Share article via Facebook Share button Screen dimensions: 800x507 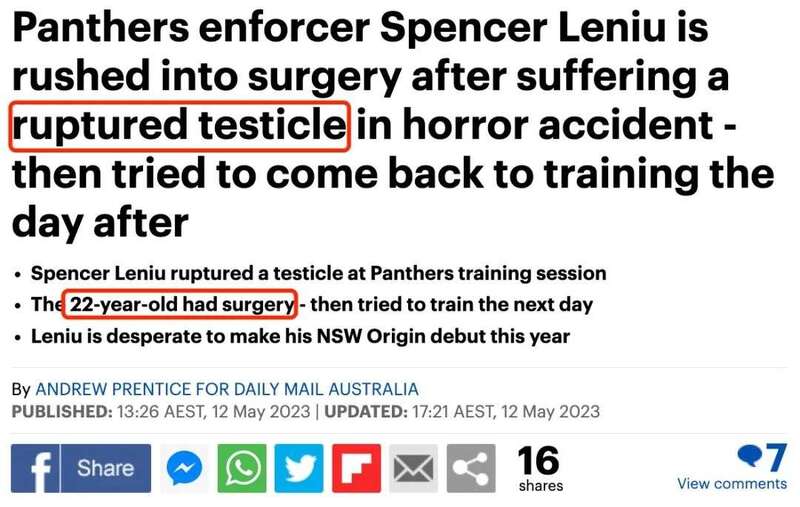[81, 468]
